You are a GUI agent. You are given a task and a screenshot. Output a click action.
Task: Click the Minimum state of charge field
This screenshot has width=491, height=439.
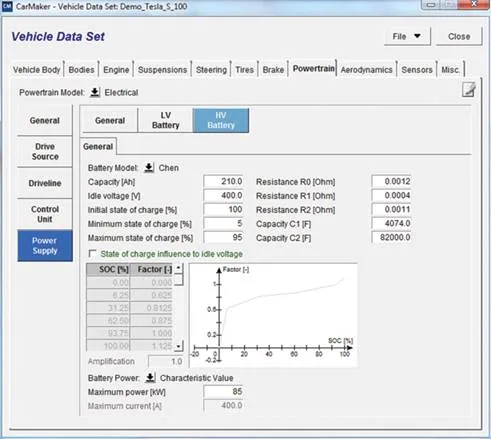[223, 224]
